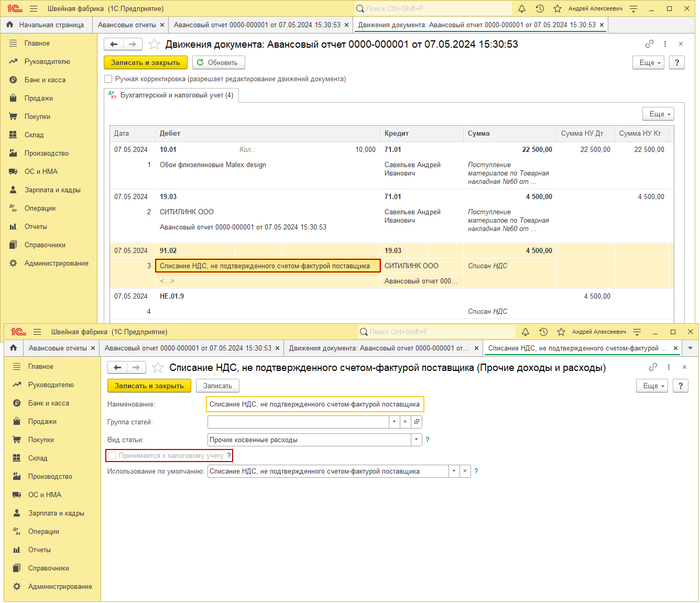700x603 pixels.
Task: Open the Еще menu in the Списание НДС form
Action: 652,386
